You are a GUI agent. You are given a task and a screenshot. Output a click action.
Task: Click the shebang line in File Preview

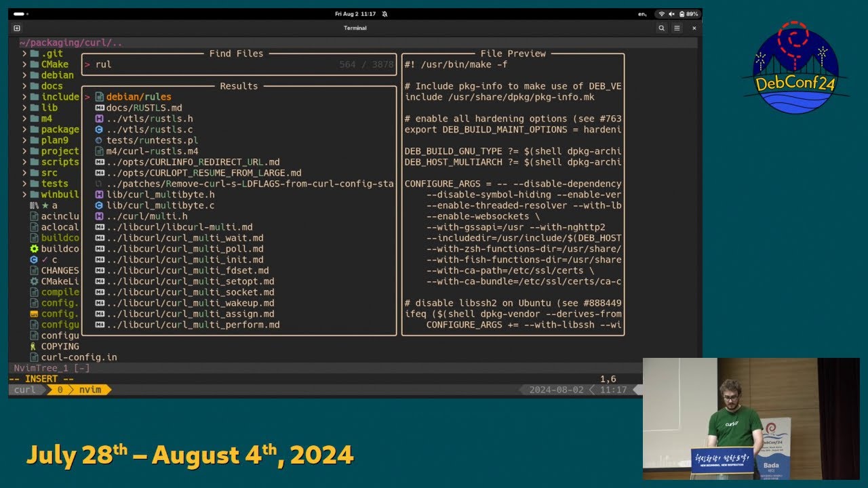click(456, 64)
